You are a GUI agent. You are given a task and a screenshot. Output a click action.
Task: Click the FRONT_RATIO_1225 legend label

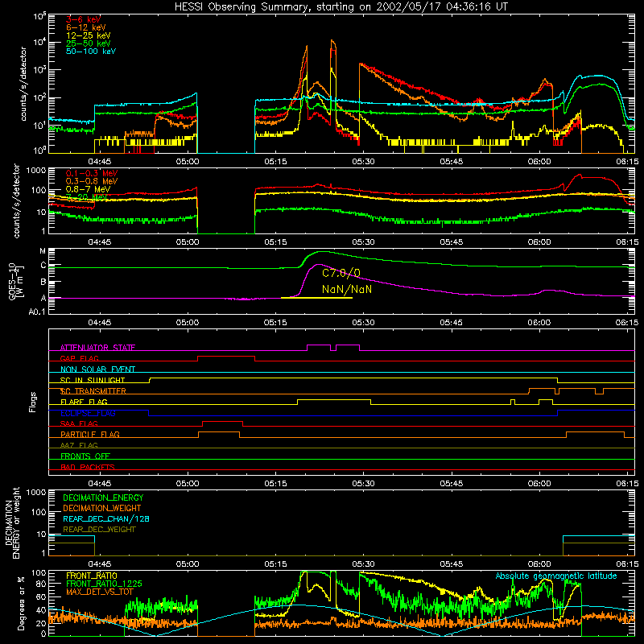pos(104,584)
